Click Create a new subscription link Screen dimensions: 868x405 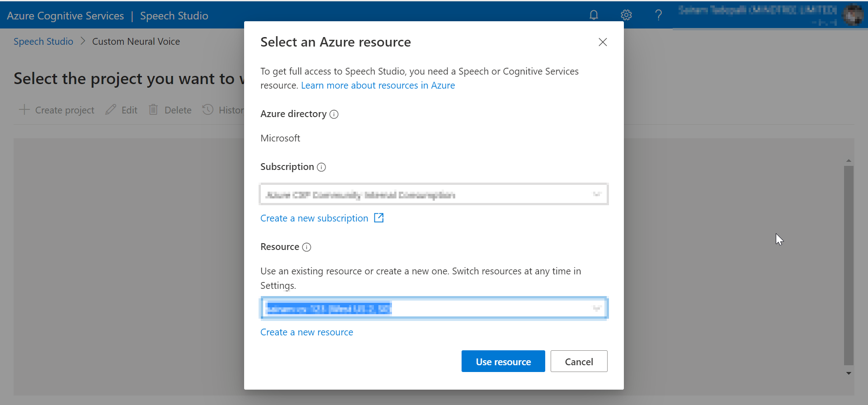click(x=314, y=218)
